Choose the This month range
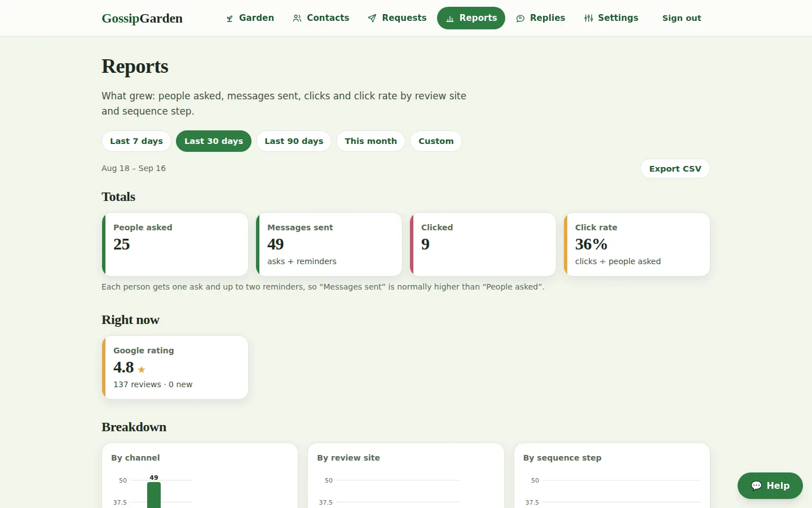Viewport: 812px width, 508px height. coord(371,141)
